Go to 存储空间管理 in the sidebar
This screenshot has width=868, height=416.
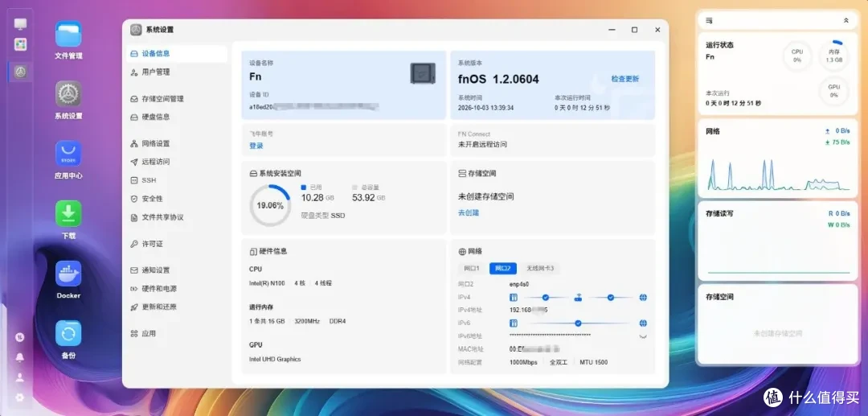tap(177, 99)
